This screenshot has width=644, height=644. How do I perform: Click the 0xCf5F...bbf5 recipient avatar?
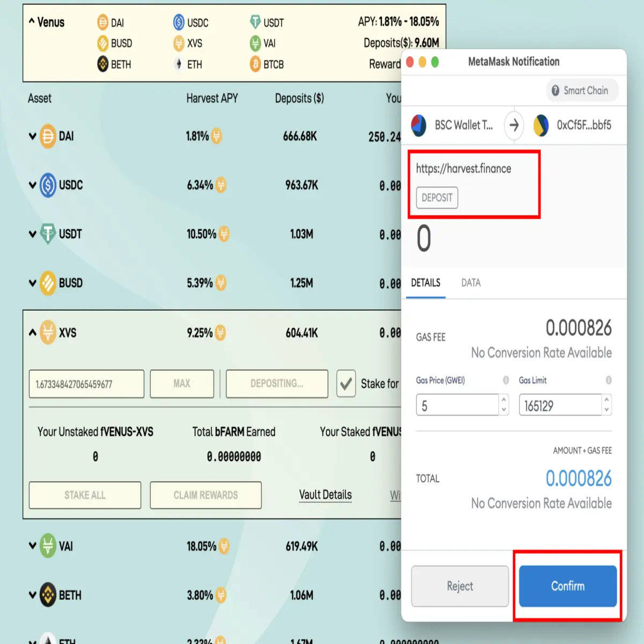tap(541, 125)
